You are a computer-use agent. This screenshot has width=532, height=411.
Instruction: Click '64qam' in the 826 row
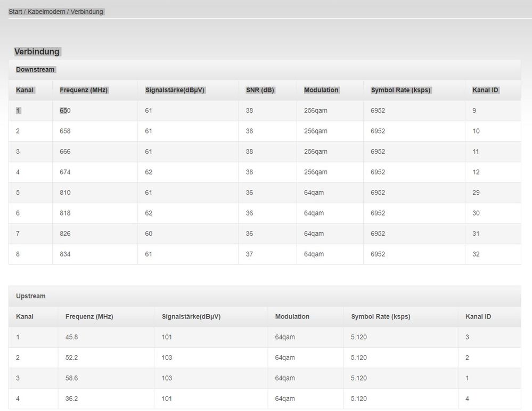(314, 234)
